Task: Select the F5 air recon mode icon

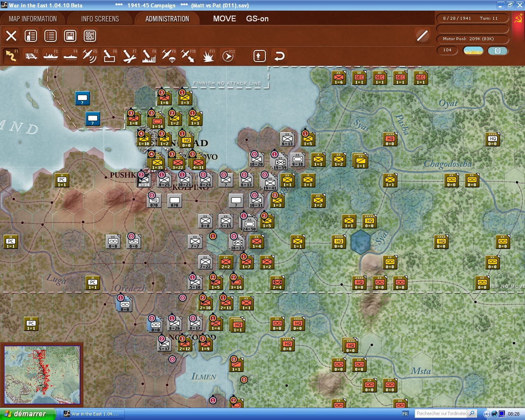Action: (x=90, y=56)
